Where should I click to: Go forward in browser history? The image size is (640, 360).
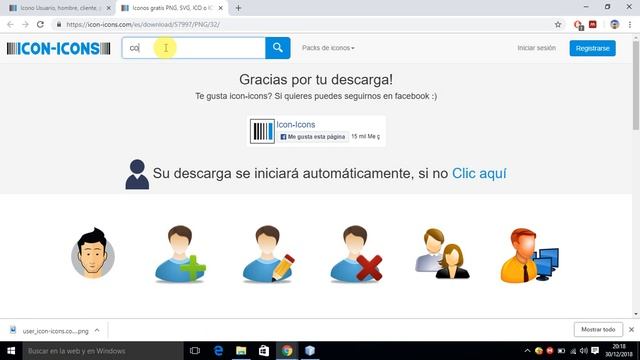[x=25, y=24]
